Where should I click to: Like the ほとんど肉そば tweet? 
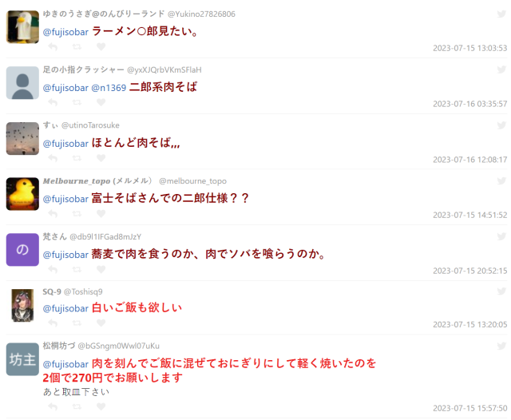(101, 158)
